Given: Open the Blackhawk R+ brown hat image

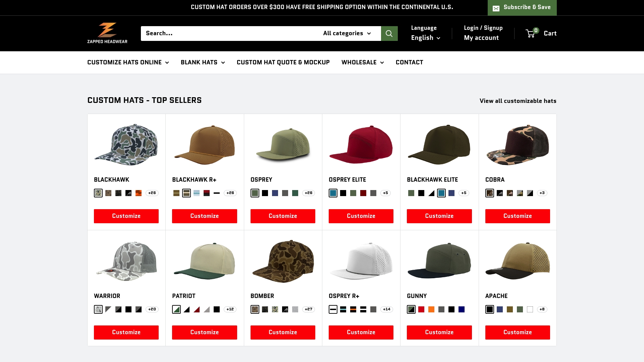Looking at the screenshot, I should pyautogui.click(x=205, y=144).
